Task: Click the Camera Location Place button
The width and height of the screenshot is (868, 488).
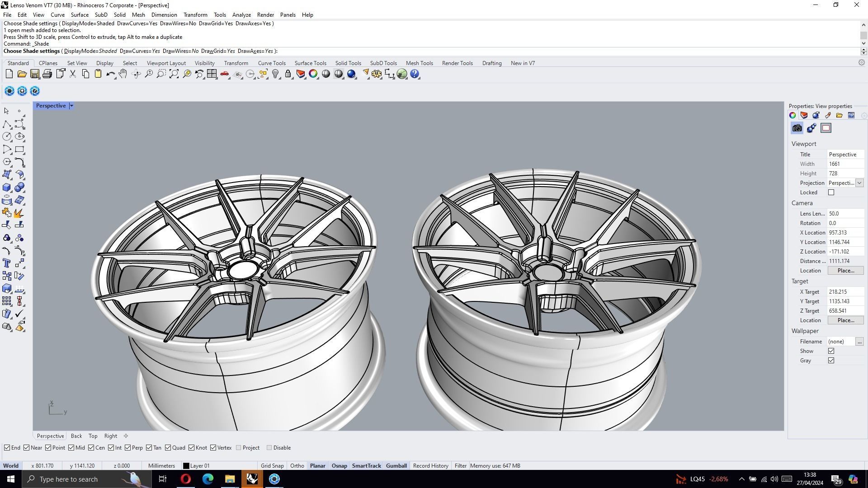Action: [845, 271]
